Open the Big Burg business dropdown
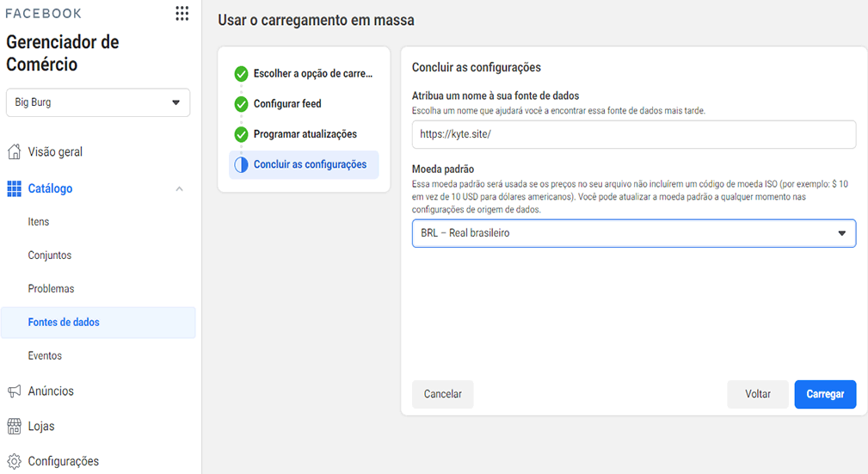 tap(98, 102)
